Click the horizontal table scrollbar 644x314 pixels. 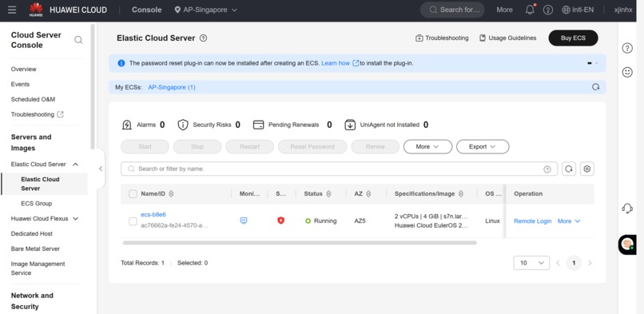[300, 243]
